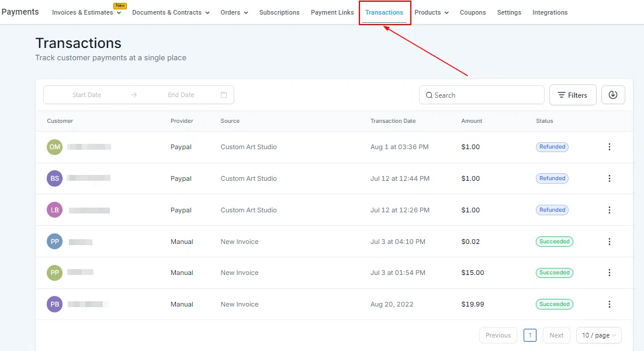
Task: Open actions menu for Jul 12 12:26 PM transaction
Action: pyautogui.click(x=609, y=210)
